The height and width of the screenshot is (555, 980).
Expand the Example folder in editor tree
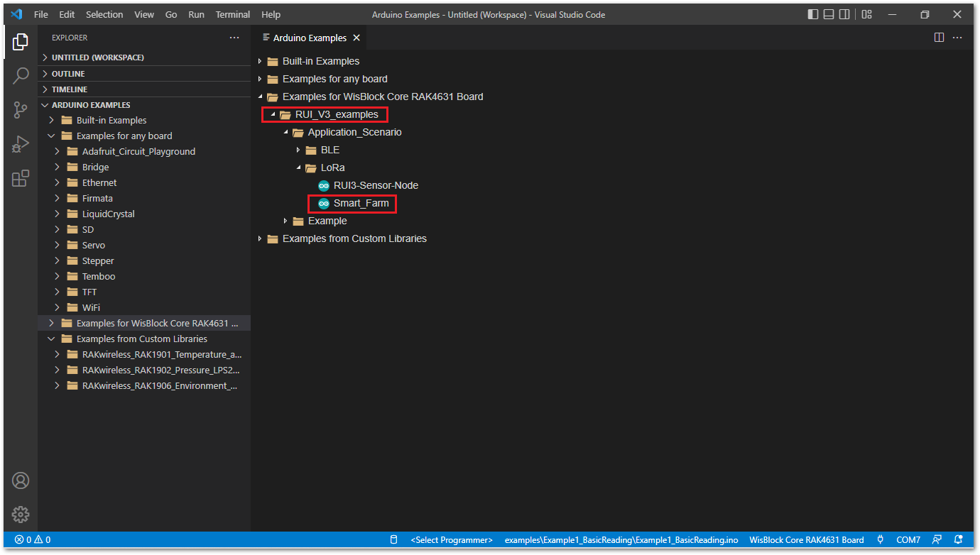[x=285, y=221]
